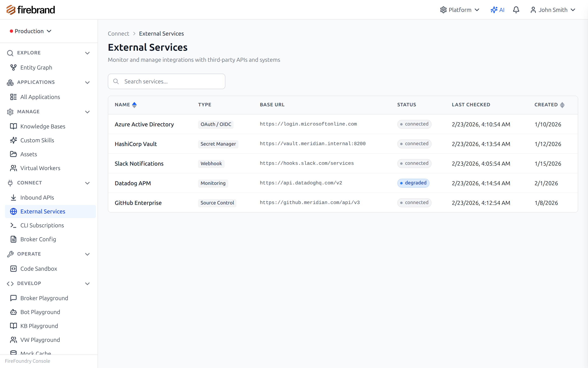Click the https://vault.meridian.internal:8200 URL
This screenshot has width=588, height=368.
coord(312,144)
